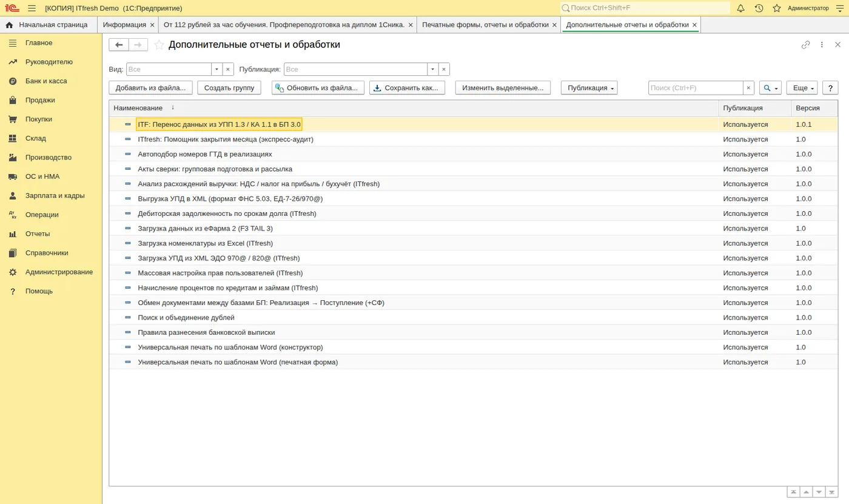Screen dimensions: 849x504
Task: Clear the list search field x button
Action: 748,88
